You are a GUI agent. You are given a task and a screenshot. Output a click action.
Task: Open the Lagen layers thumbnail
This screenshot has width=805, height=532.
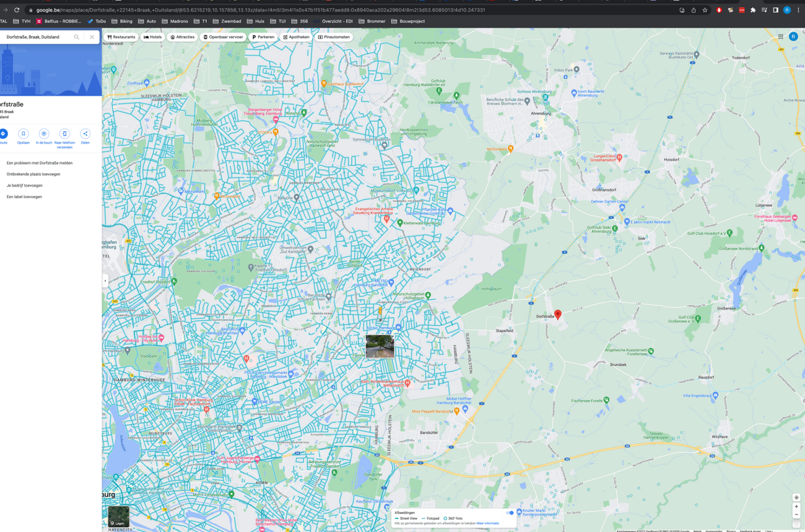pyautogui.click(x=118, y=516)
